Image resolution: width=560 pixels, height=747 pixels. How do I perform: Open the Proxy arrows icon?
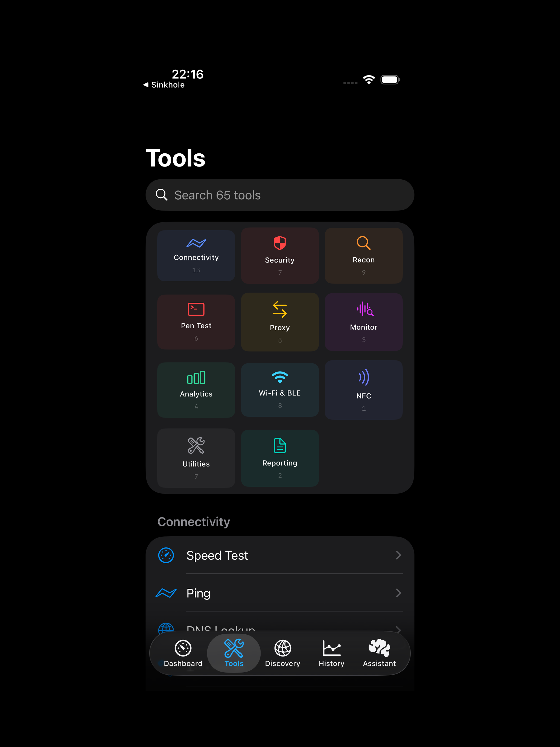(280, 309)
